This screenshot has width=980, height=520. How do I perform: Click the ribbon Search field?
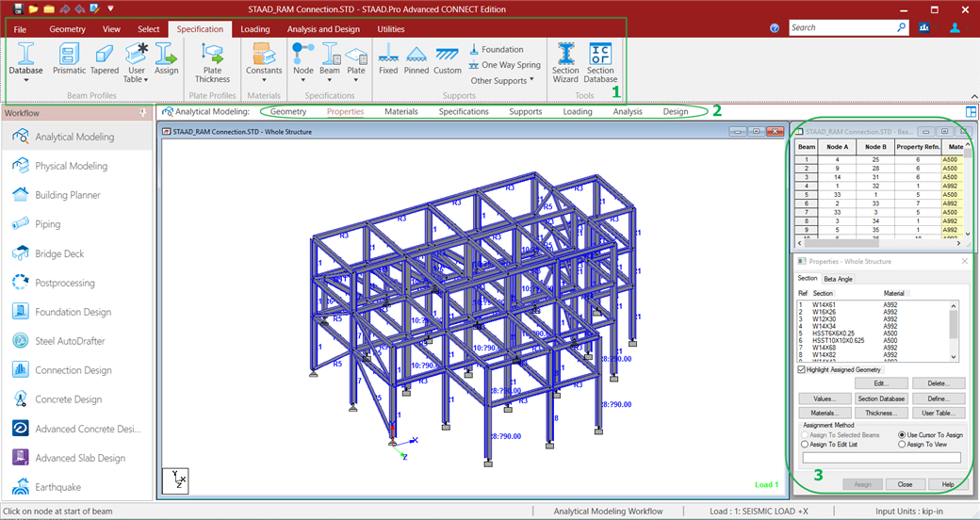(842, 28)
